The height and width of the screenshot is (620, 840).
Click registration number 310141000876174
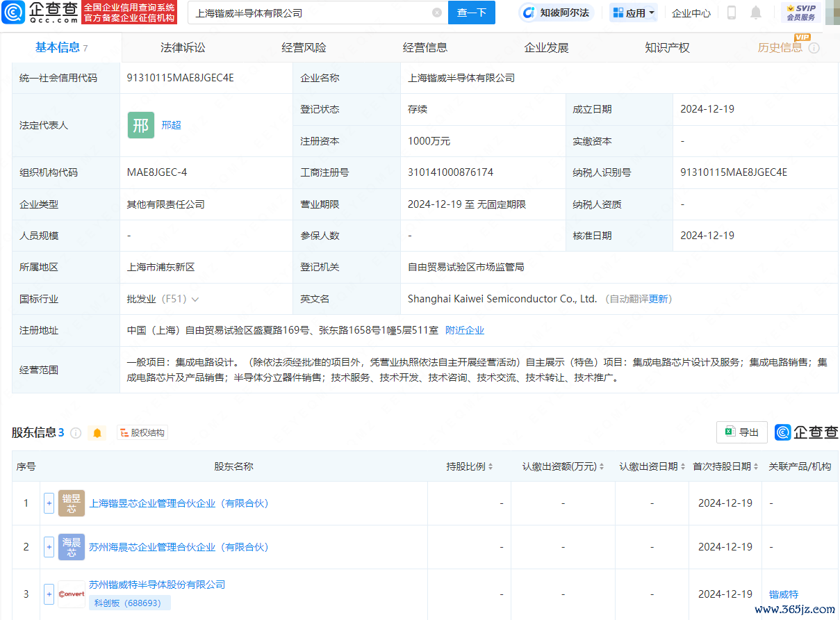click(450, 172)
